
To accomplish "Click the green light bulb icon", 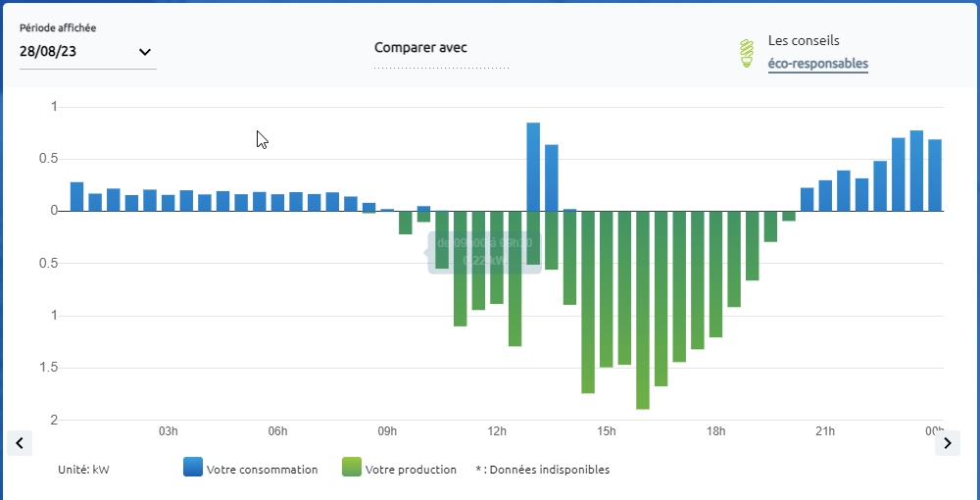I will (x=747, y=54).
